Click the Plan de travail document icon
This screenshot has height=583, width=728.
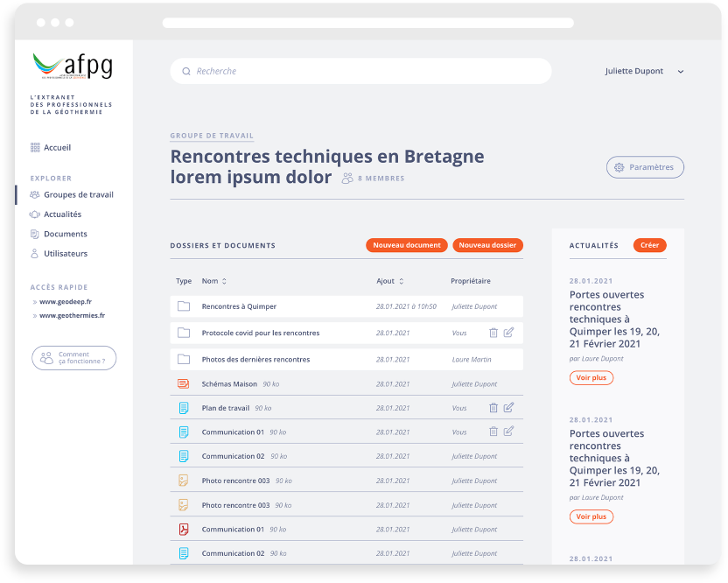184,408
